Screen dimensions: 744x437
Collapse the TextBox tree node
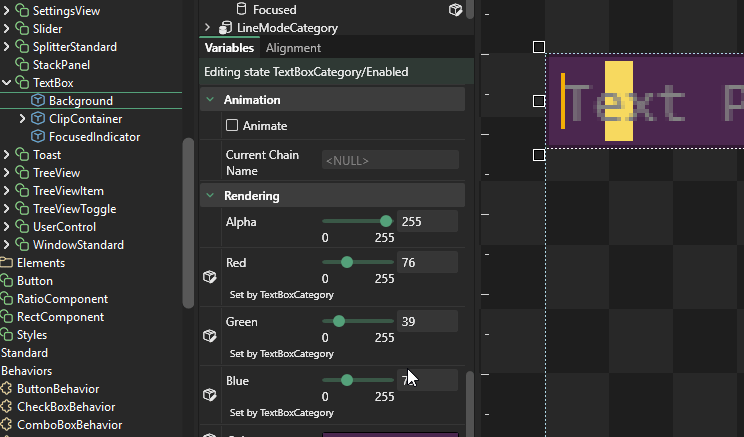(6, 83)
